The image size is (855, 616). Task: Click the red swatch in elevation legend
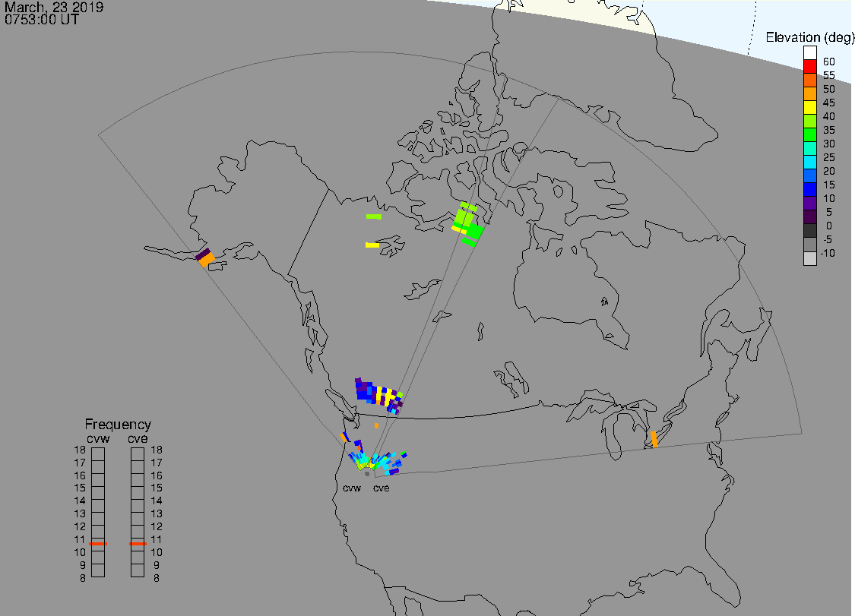click(x=809, y=66)
